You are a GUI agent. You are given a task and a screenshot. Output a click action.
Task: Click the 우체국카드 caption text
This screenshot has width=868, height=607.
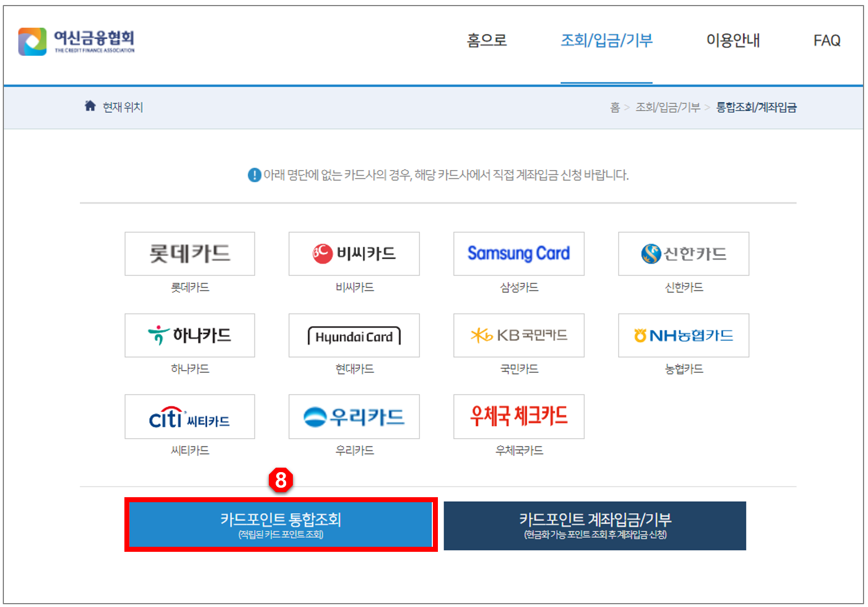pyautogui.click(x=519, y=450)
